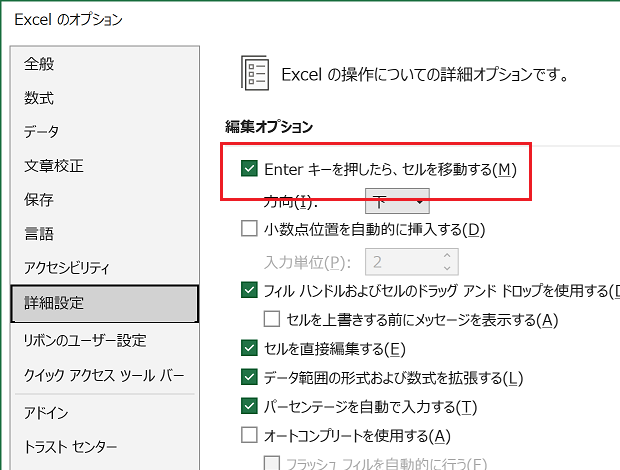This screenshot has width=620, height=470.
Task: Select アクセシビリティ in sidebar
Action: pos(104,268)
